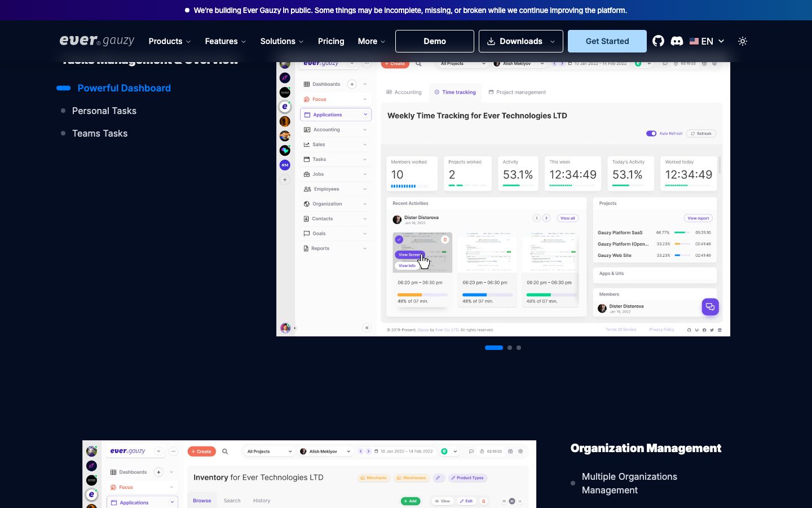Click the Demo button
The width and height of the screenshot is (812, 508).
435,41
